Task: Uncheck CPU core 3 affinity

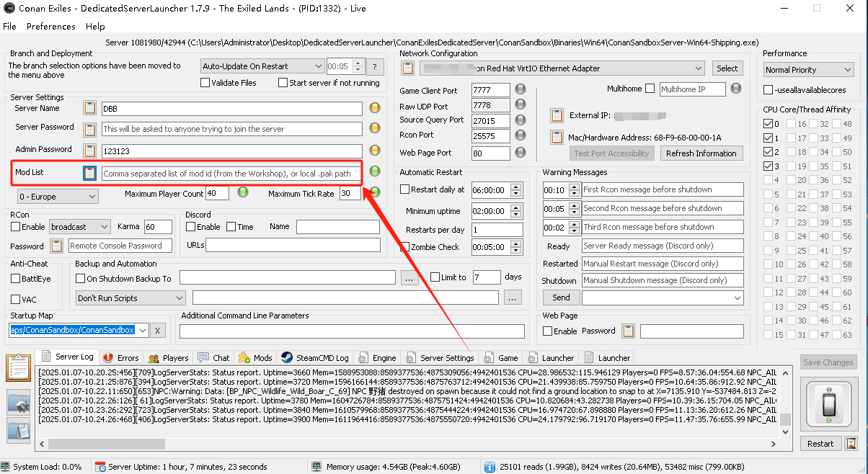Action: point(769,166)
